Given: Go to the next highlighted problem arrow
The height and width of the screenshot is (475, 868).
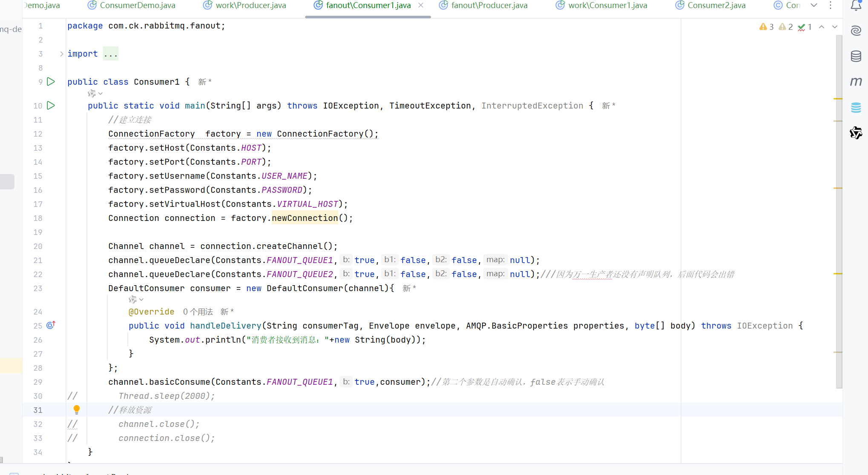Looking at the screenshot, I should [835, 27].
